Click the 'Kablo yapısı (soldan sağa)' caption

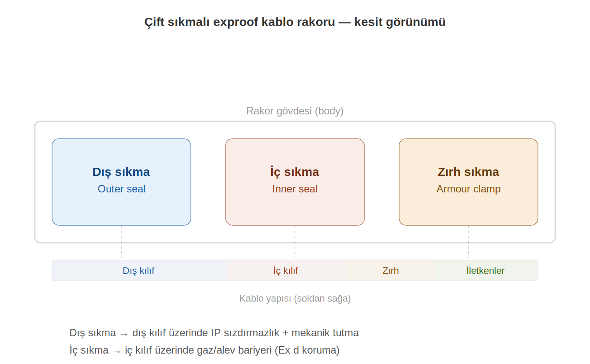(295, 299)
